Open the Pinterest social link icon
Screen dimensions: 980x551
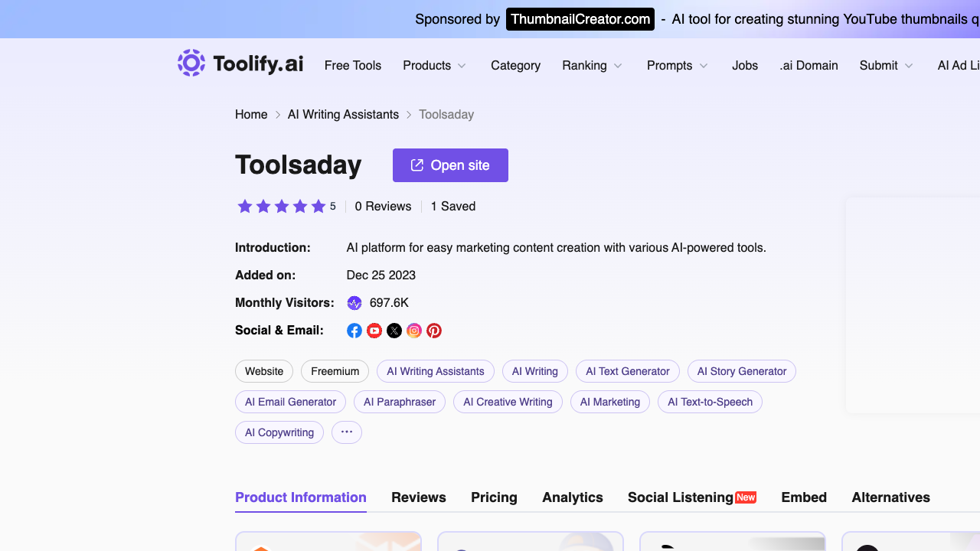[x=434, y=331]
